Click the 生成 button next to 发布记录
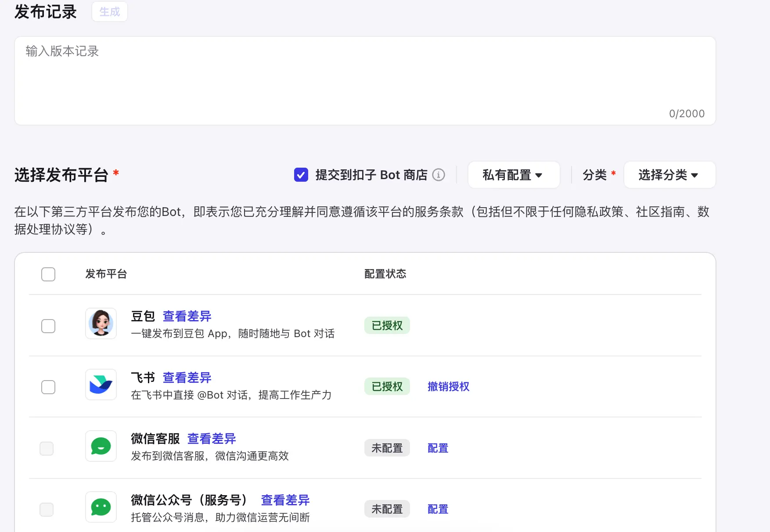Viewport: 770px width, 532px height. click(109, 11)
